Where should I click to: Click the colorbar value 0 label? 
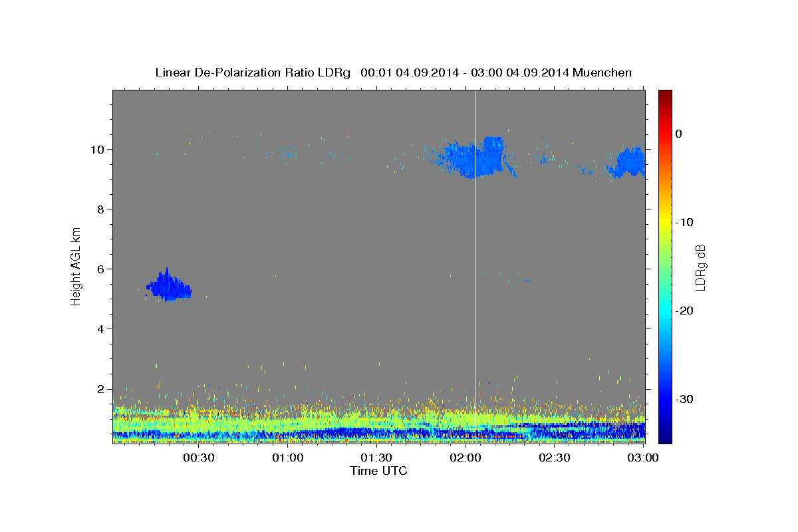(679, 134)
